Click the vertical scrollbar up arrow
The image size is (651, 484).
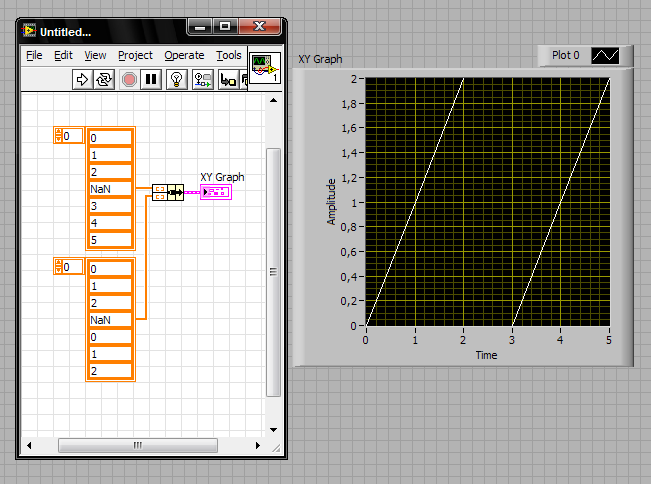tap(274, 100)
